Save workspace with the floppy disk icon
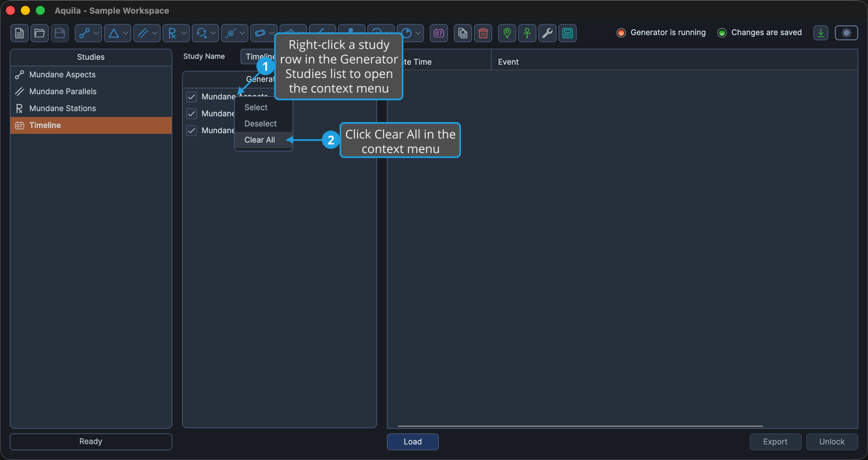This screenshot has width=868, height=460. coord(60,33)
